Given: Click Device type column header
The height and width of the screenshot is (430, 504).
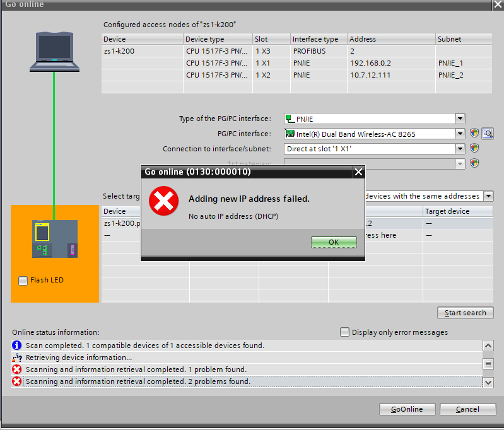Looking at the screenshot, I should (x=218, y=39).
